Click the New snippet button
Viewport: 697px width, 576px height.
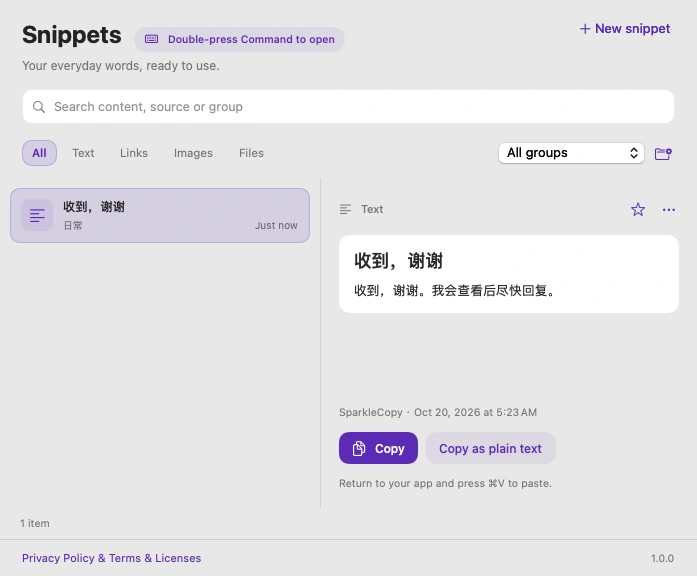coord(625,29)
